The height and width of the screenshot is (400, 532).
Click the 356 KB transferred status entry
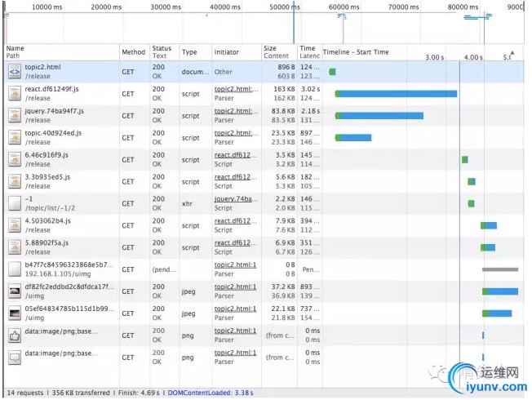(81, 393)
